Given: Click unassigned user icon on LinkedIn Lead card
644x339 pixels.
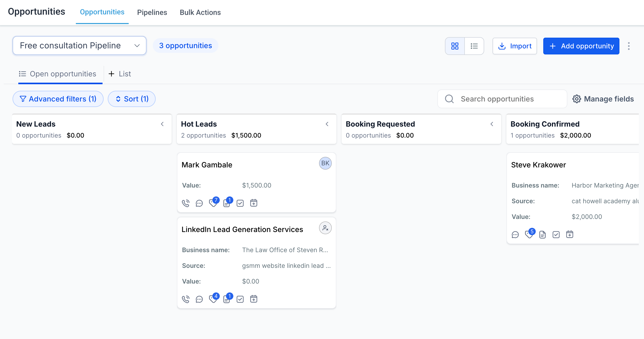Looking at the screenshot, I should [x=325, y=228].
